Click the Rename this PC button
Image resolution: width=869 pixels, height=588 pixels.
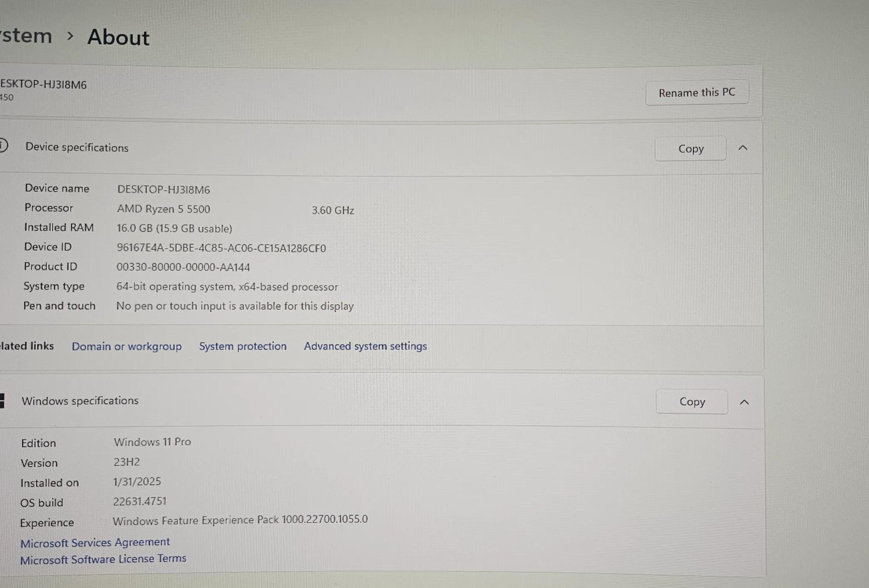[x=697, y=92]
